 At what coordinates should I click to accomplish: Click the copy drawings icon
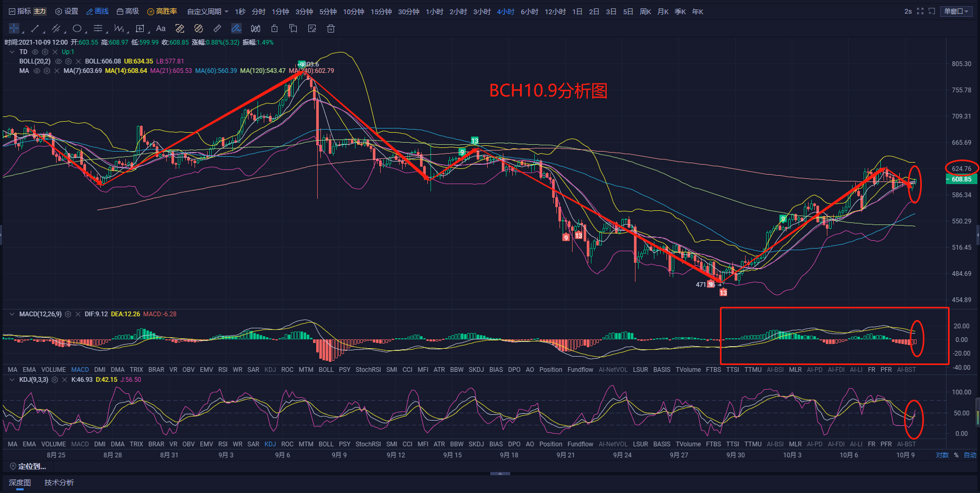click(x=293, y=28)
